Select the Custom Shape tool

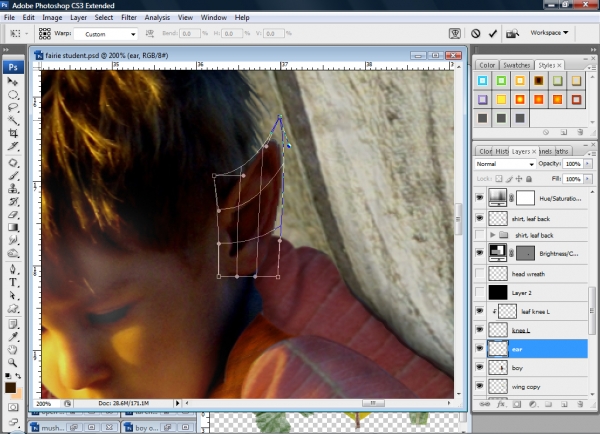pos(13,308)
